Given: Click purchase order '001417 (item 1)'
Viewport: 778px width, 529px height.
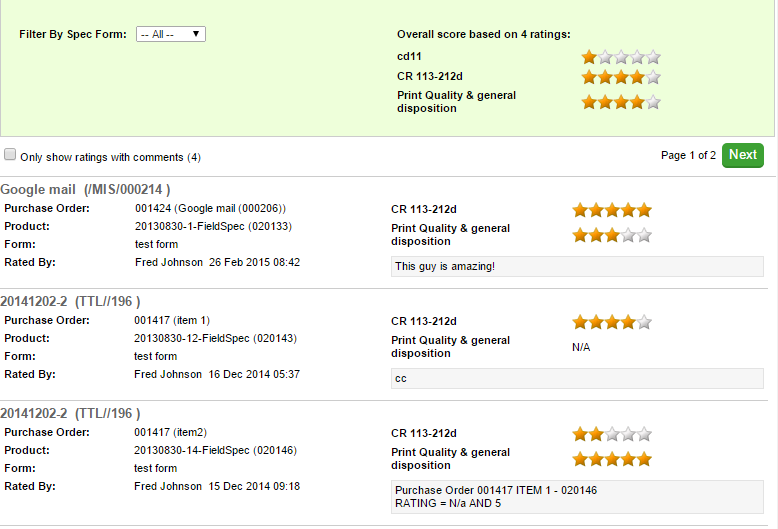Looking at the screenshot, I should (x=172, y=321).
